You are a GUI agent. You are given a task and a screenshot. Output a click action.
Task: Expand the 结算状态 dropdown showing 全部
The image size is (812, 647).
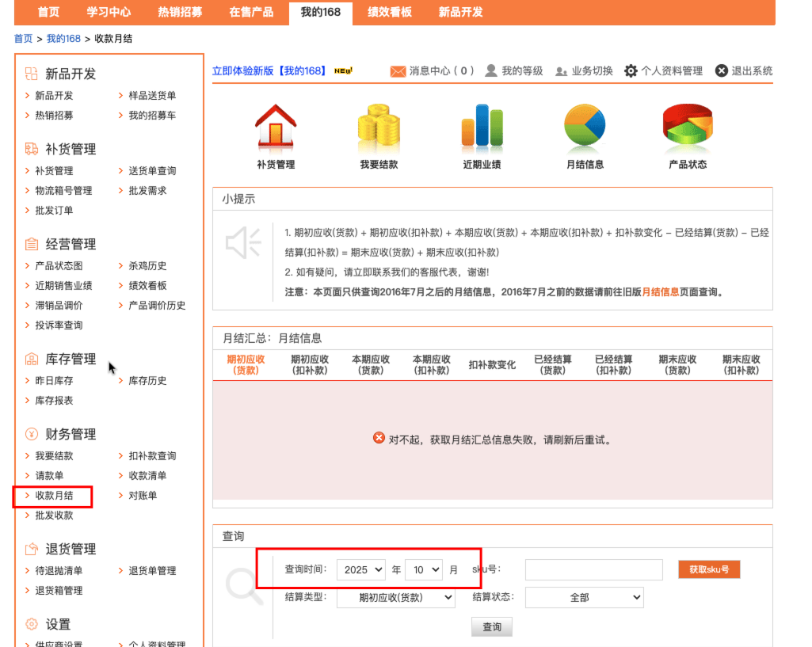[584, 597]
